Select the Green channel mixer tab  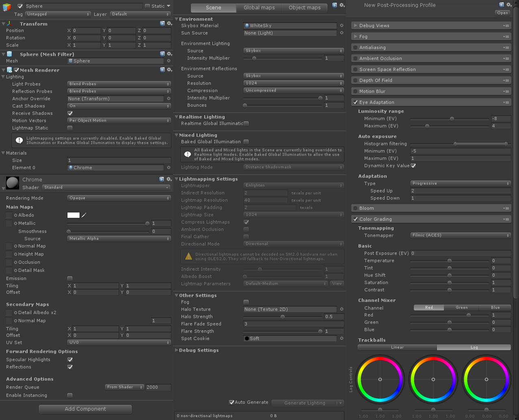[461, 308]
